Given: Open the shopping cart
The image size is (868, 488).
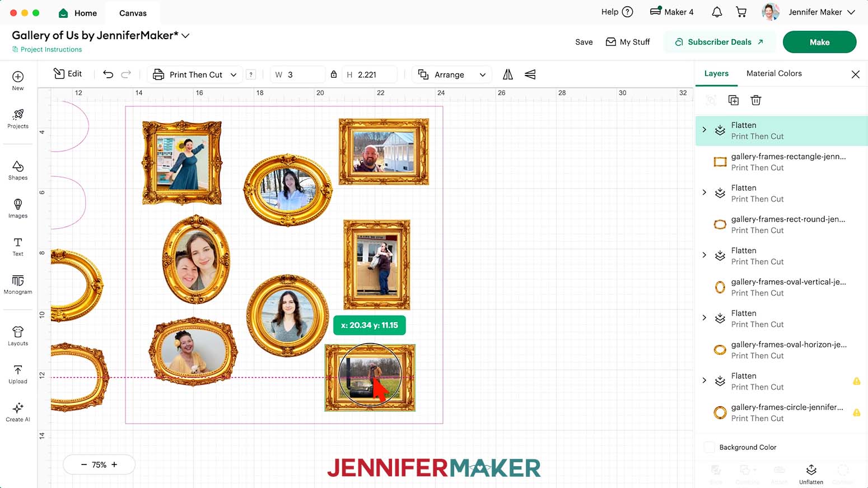Looking at the screenshot, I should 741,12.
